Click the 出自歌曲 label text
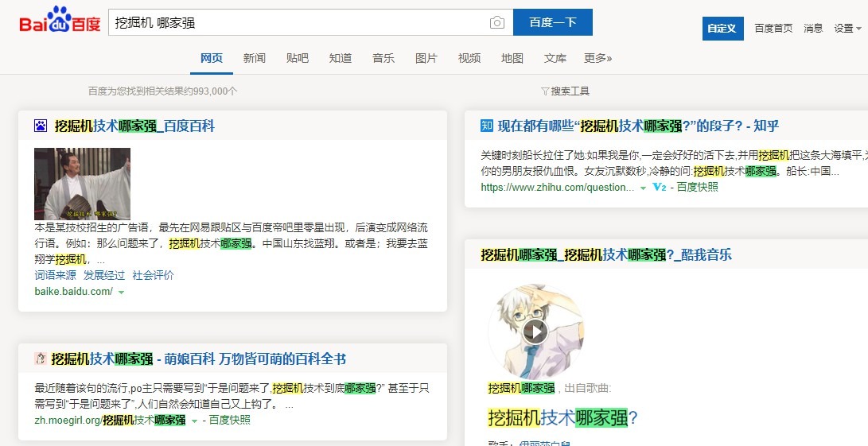Viewport: 868px width, 446px height. click(x=587, y=388)
